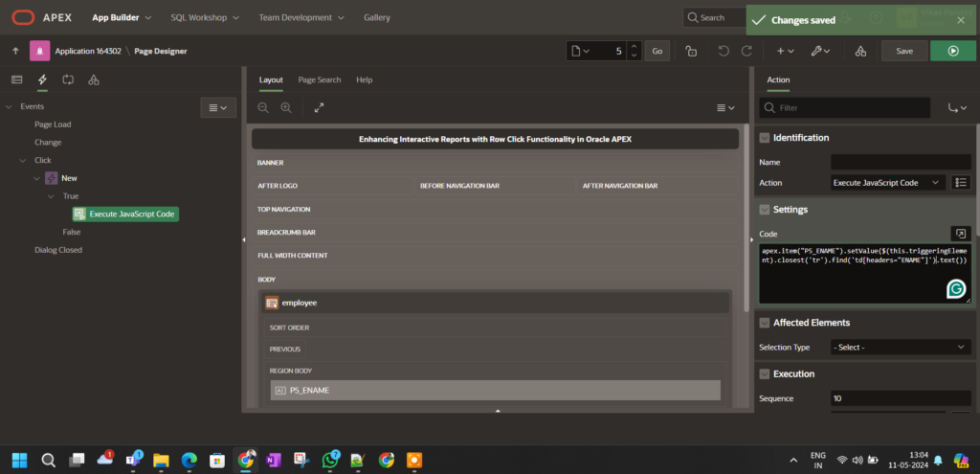Open the Shared Components icon in left pane

pos(93,79)
